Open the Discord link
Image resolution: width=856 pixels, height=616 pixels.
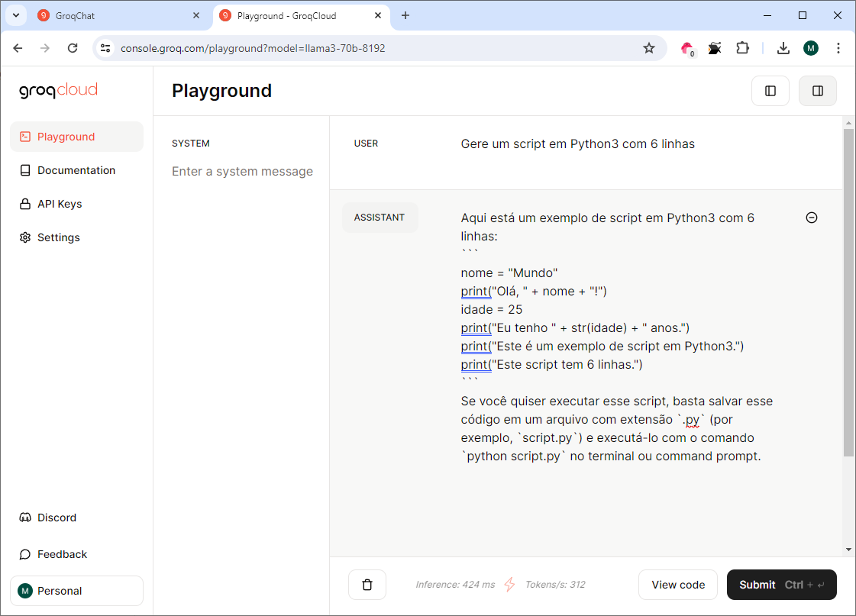[x=76, y=518]
